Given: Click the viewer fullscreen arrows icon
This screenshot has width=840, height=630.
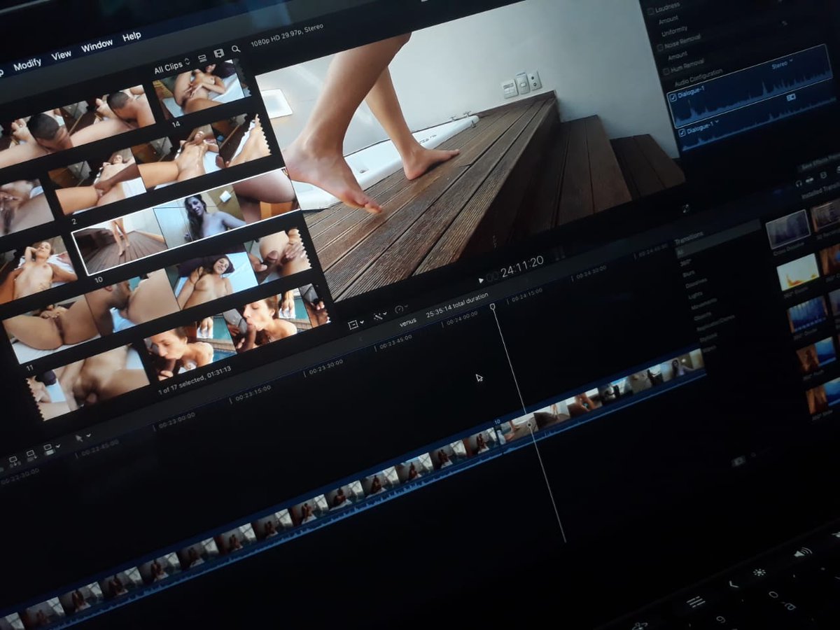Looking at the screenshot, I should click(x=686, y=208).
